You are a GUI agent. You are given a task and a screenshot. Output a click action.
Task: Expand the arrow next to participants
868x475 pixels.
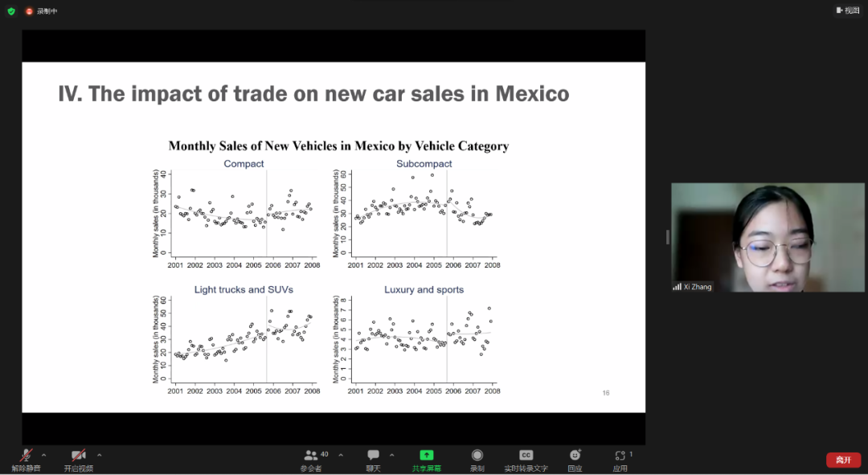(x=341, y=454)
